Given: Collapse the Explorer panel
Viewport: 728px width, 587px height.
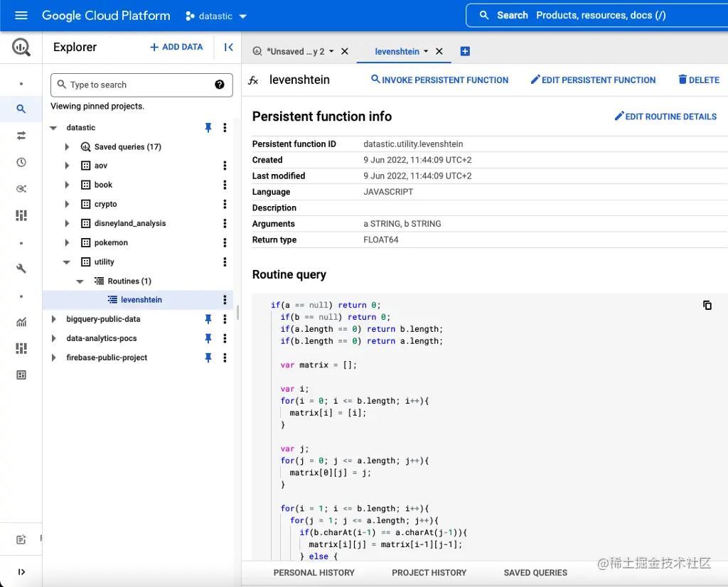Looking at the screenshot, I should tap(228, 47).
